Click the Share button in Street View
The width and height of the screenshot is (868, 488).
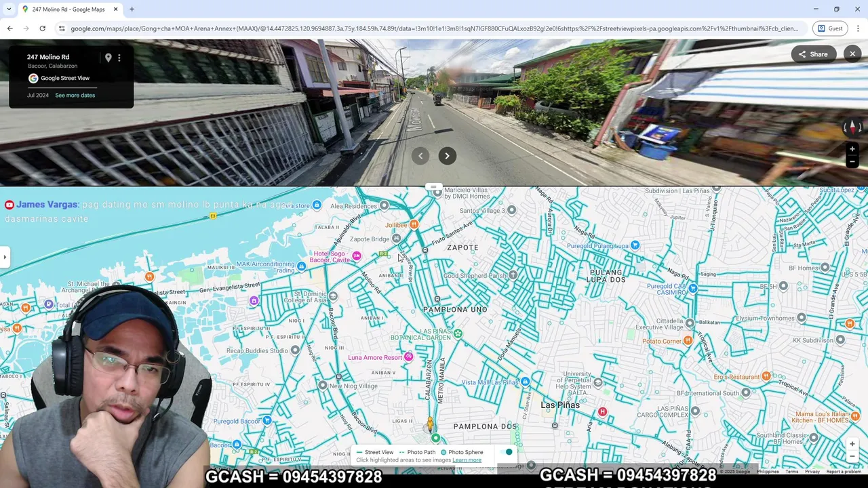point(813,54)
